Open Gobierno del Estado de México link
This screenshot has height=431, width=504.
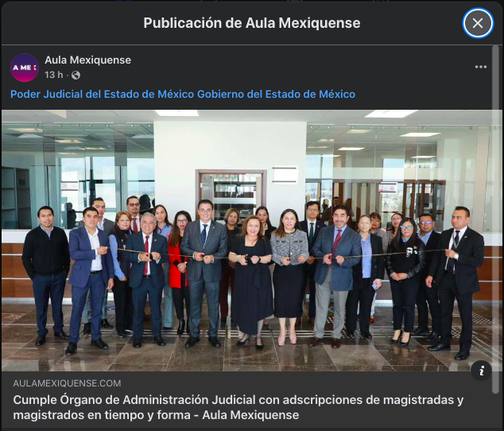tap(276, 95)
